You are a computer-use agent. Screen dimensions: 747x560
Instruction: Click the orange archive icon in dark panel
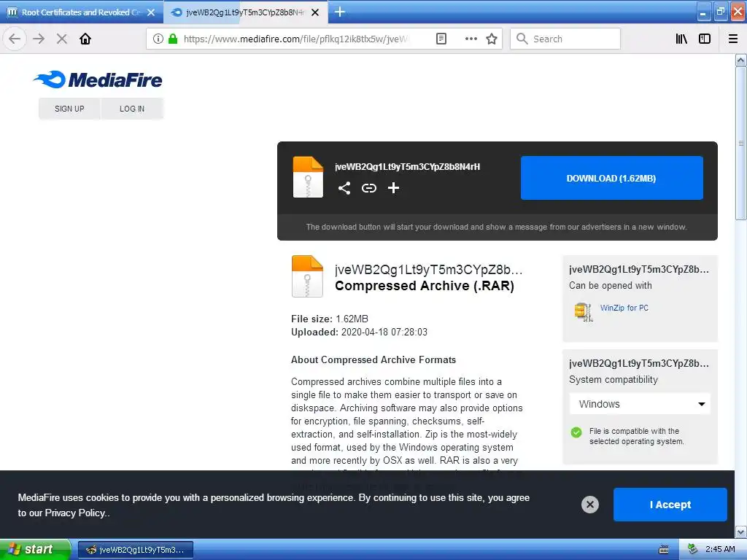308,176
